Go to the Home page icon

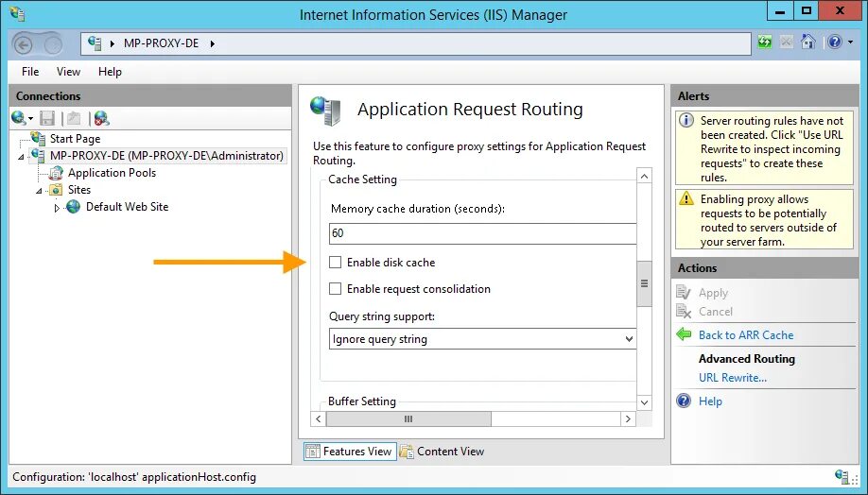coord(807,43)
